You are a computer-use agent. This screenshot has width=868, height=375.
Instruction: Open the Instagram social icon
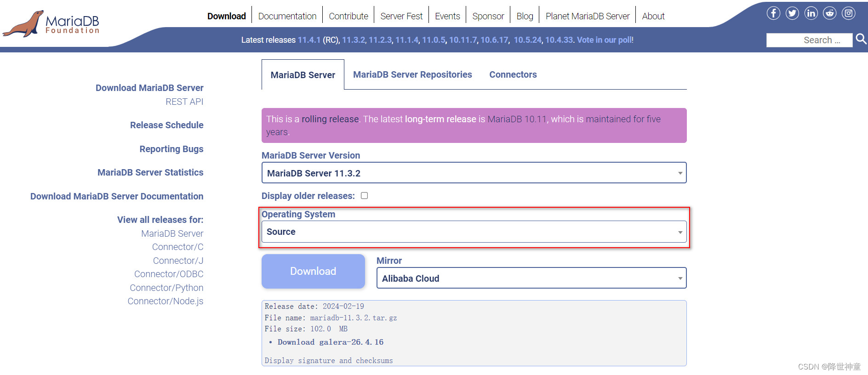point(849,13)
